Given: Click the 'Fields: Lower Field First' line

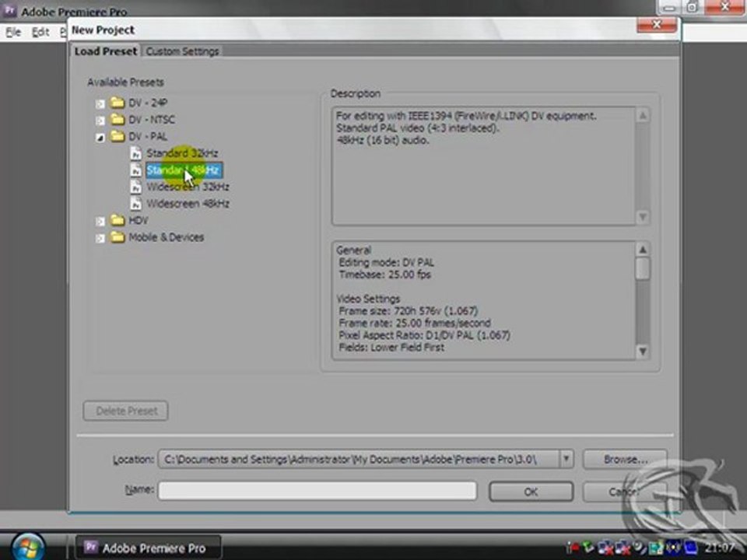Looking at the screenshot, I should 391,347.
